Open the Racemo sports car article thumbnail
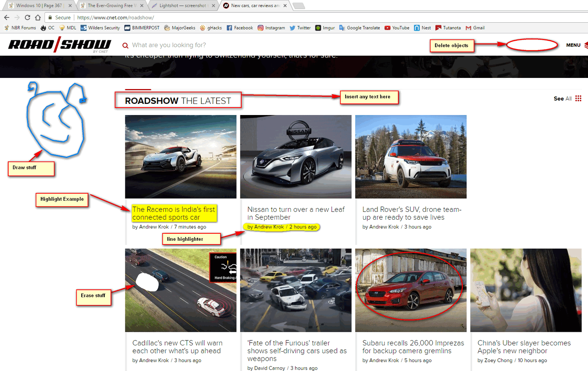The width and height of the screenshot is (588, 371). click(x=181, y=157)
